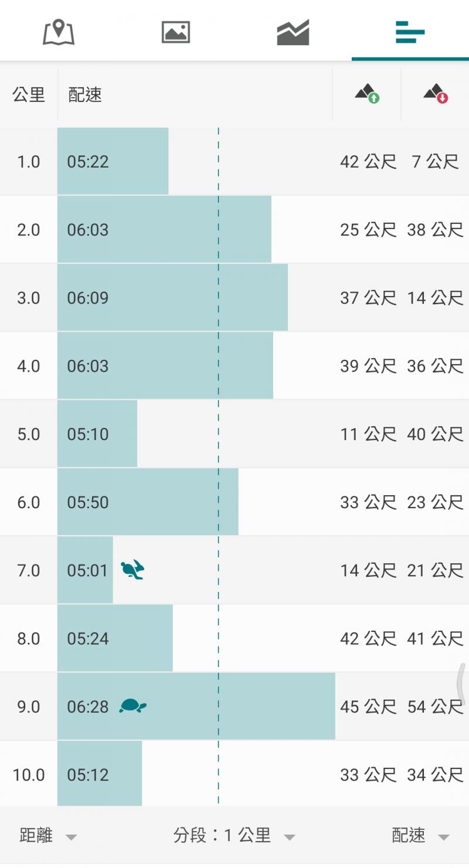Open the 配速 dropdown at the bottom

coord(420,836)
